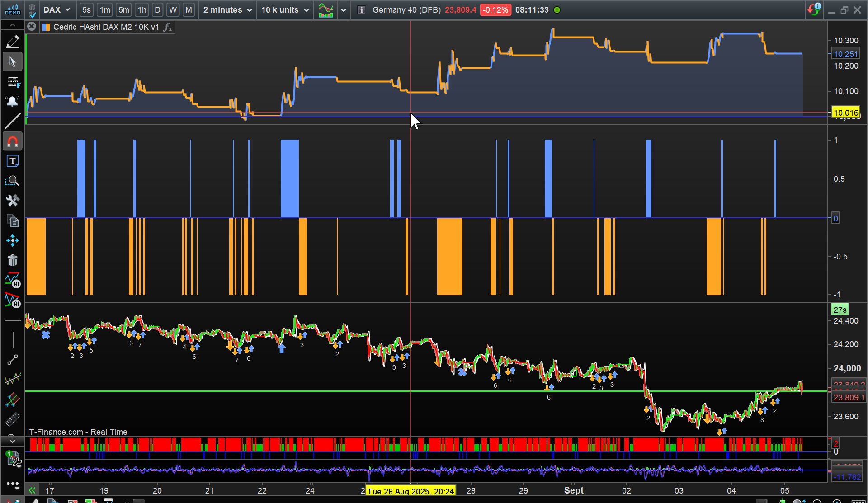This screenshot has height=503, width=868.
Task: Close the Cedric HAshi indicator panel
Action: 31,27
